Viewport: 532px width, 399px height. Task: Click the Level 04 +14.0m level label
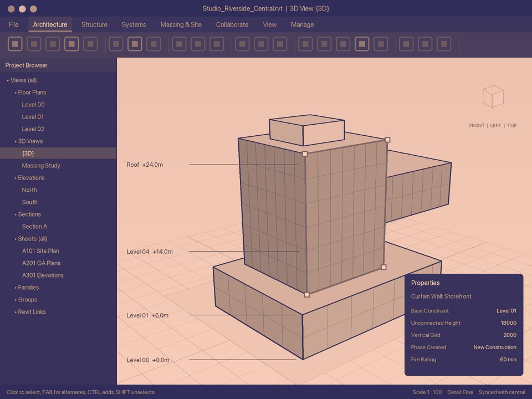click(x=149, y=252)
